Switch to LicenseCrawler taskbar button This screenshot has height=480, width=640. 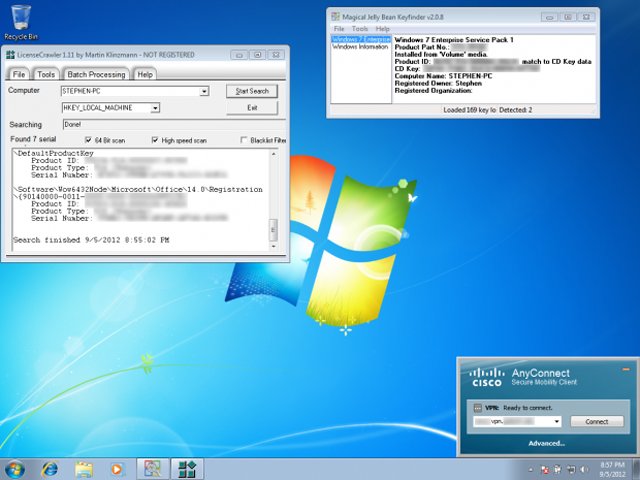(x=187, y=469)
